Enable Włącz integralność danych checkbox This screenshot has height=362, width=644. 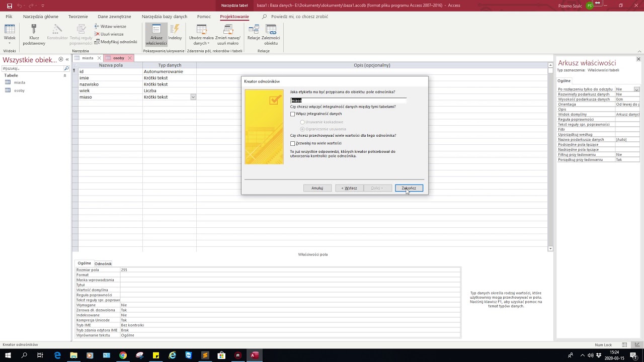(x=293, y=114)
